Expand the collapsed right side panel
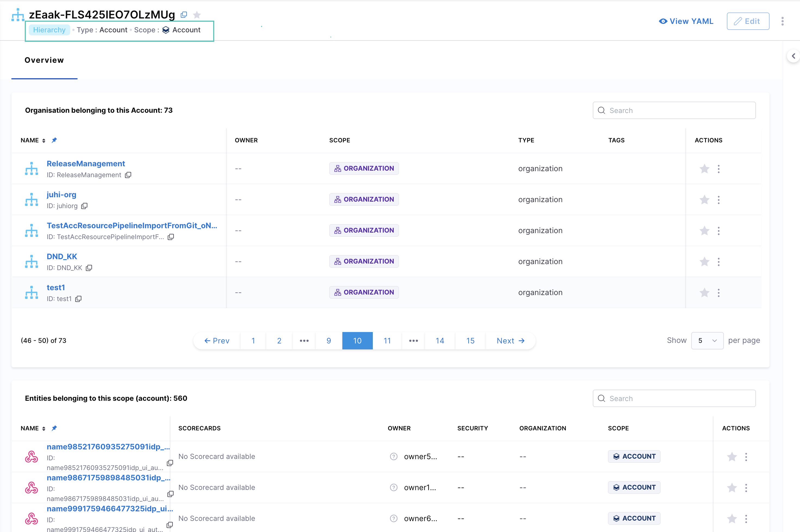Viewport: 800px width, 532px height. tap(793, 56)
